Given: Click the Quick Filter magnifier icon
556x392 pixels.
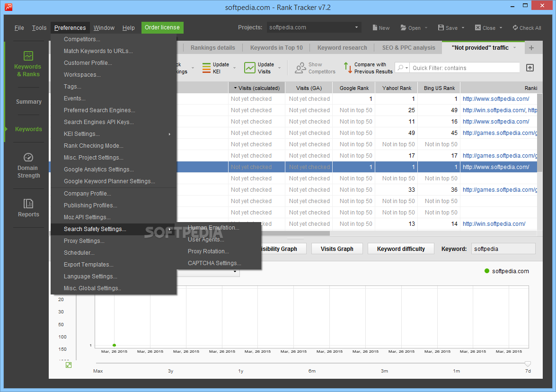Looking at the screenshot, I should (401, 67).
